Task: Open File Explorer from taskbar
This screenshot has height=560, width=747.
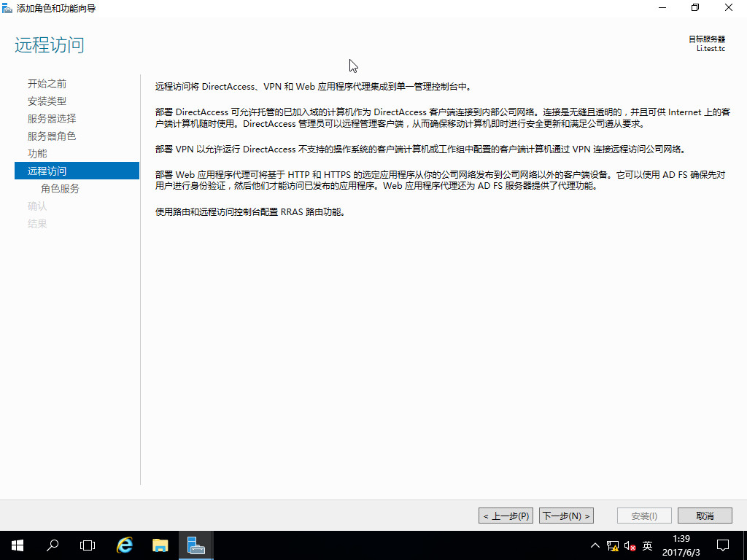Action: click(x=160, y=545)
